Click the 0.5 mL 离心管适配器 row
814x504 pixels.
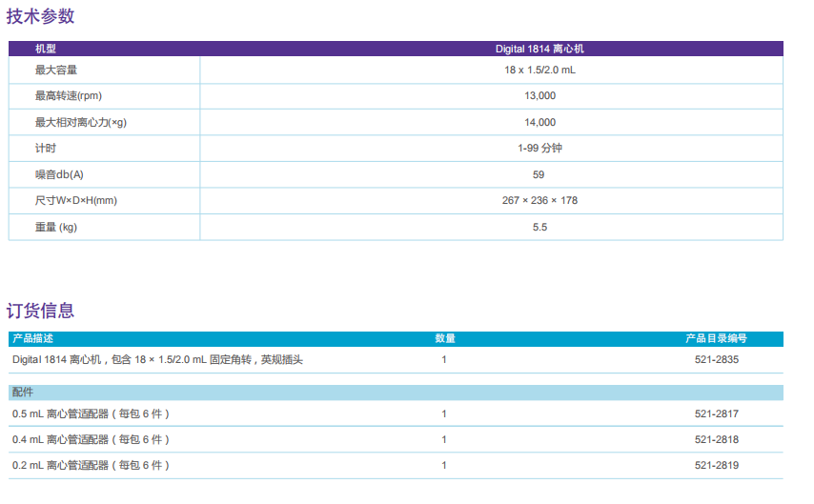(396, 413)
